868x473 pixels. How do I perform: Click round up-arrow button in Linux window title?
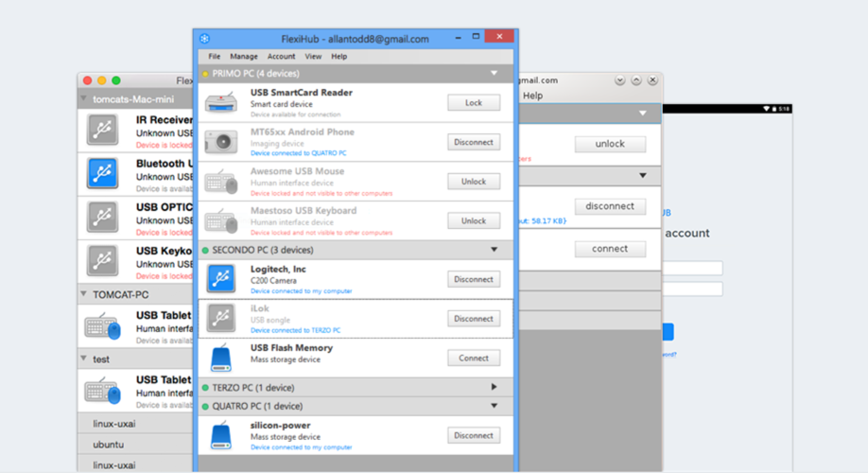tap(636, 80)
